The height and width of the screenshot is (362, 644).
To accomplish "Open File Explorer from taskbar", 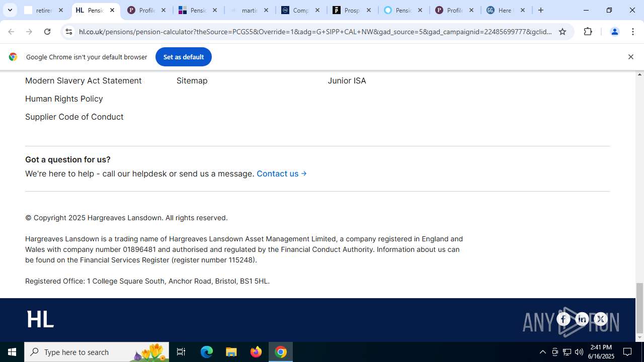I will [x=231, y=352].
